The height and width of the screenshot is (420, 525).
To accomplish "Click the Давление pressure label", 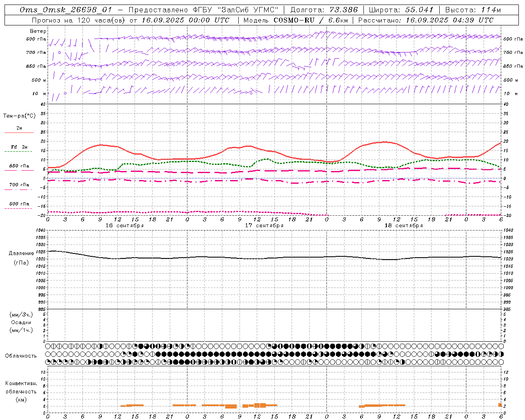I will click(21, 253).
